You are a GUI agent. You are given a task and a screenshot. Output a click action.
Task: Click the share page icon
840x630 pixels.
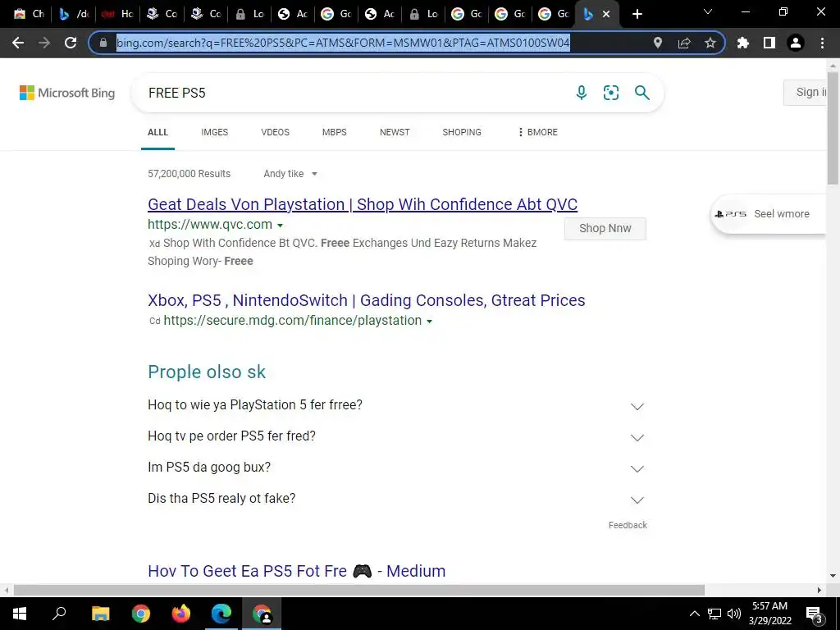click(684, 43)
